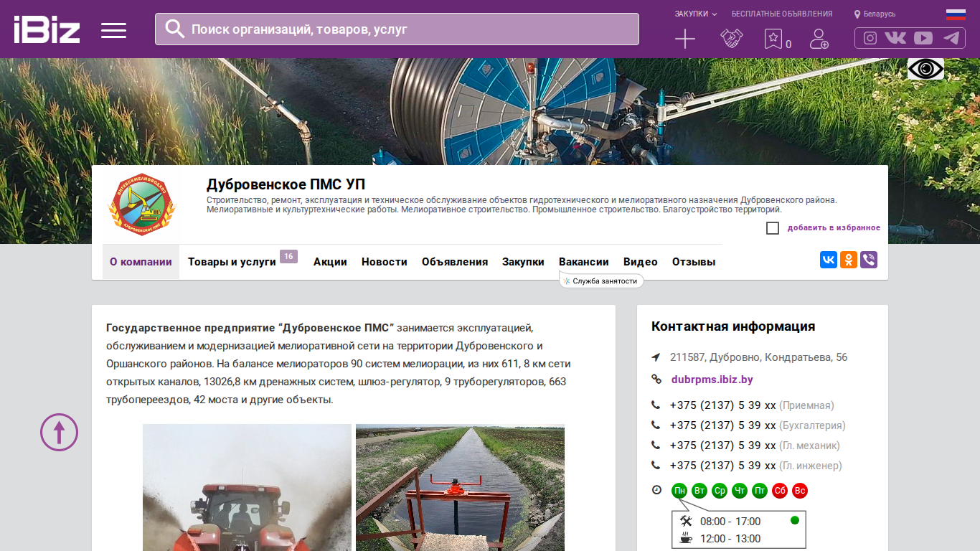Click phone icon for Бухгалтерия number
This screenshot has height=551, width=980.
coord(656,425)
